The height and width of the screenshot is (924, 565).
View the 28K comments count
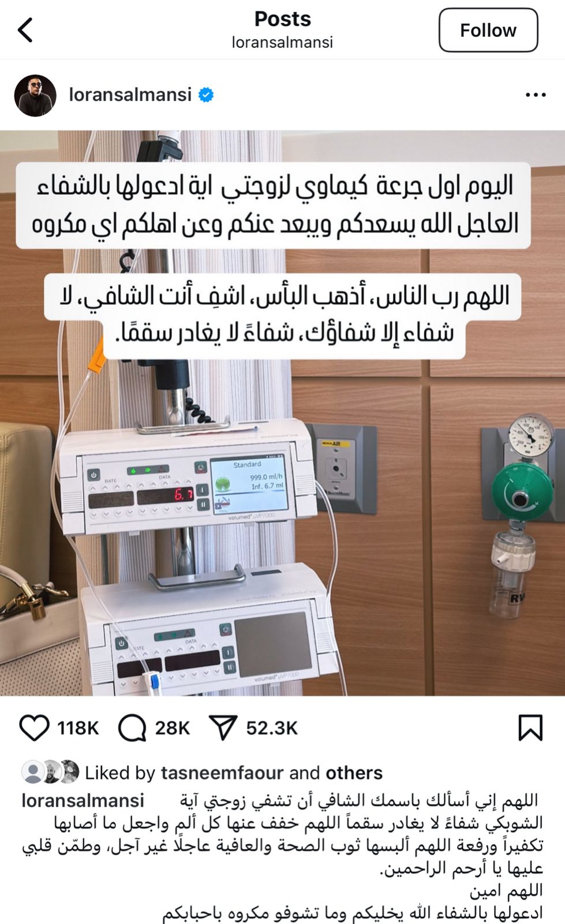(x=172, y=728)
